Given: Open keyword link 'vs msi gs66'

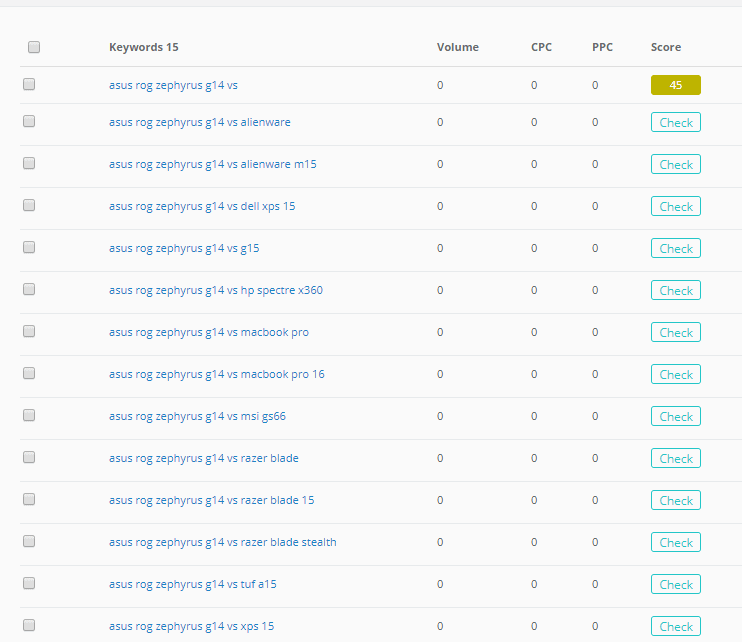Looking at the screenshot, I should 197,416.
